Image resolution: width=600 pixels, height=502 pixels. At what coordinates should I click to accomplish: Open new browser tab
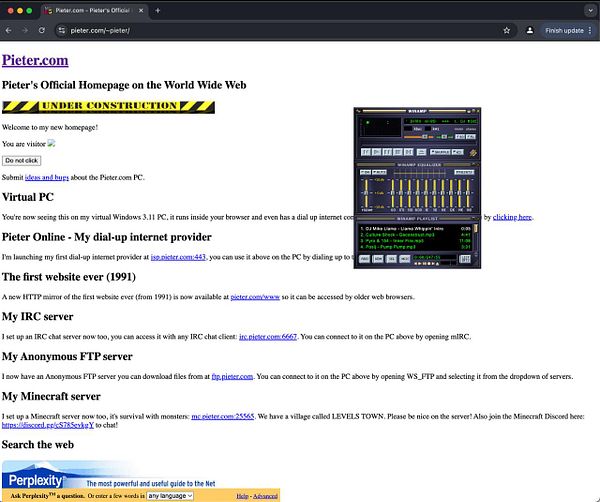(x=158, y=11)
